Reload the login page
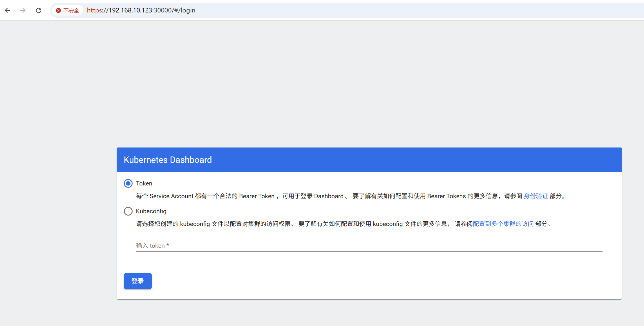Viewport: 644px width, 326px height. coord(39,10)
